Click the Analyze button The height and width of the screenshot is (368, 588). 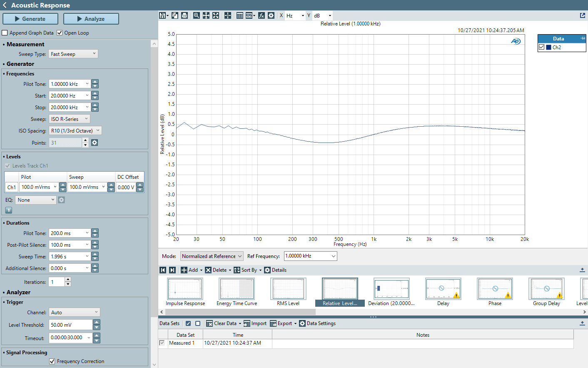pyautogui.click(x=91, y=19)
